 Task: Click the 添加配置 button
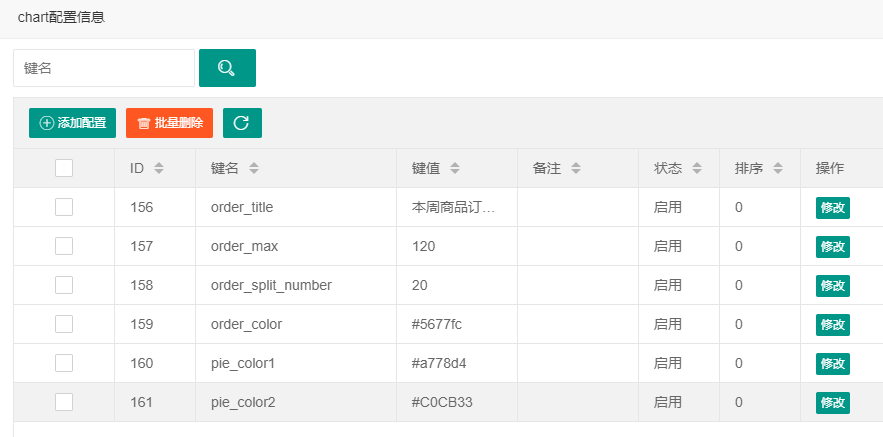coord(73,123)
